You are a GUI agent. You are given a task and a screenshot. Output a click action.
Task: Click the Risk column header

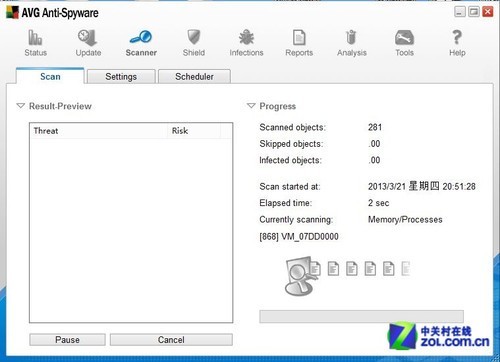tap(194, 131)
